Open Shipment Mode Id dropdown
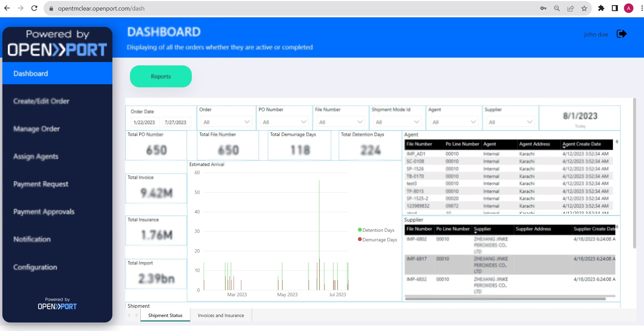Image resolution: width=644 pixels, height=331 pixels. [x=397, y=122]
